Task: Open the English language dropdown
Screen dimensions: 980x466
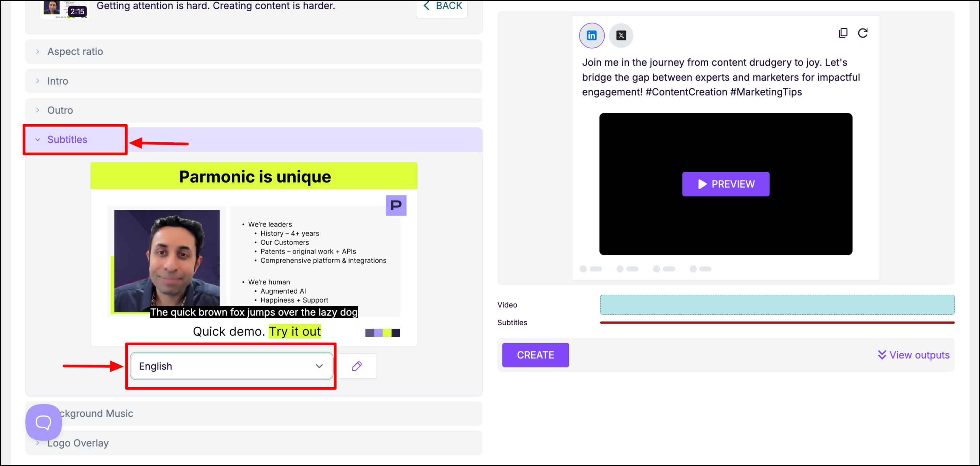Action: (231, 366)
